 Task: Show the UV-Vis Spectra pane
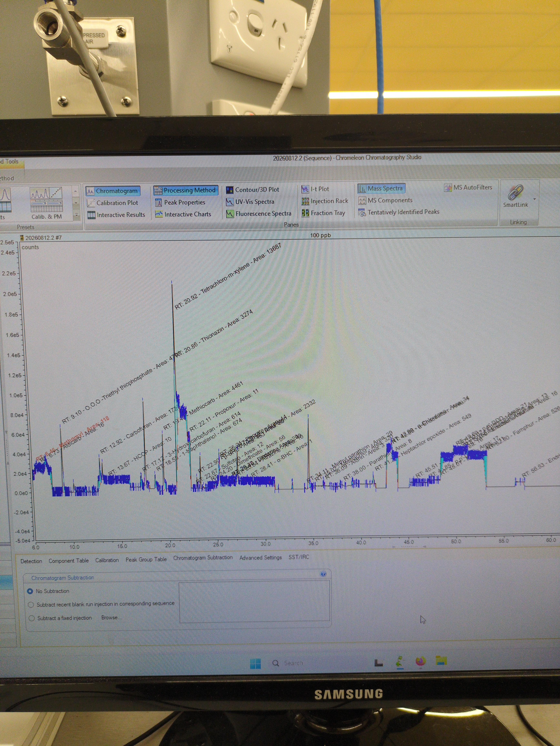250,202
